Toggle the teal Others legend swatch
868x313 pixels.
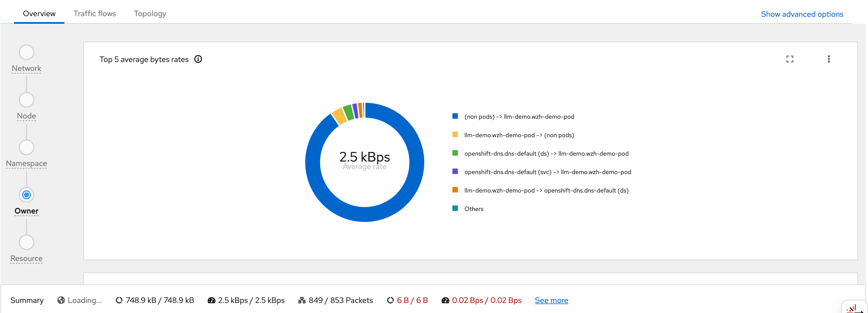coord(455,208)
